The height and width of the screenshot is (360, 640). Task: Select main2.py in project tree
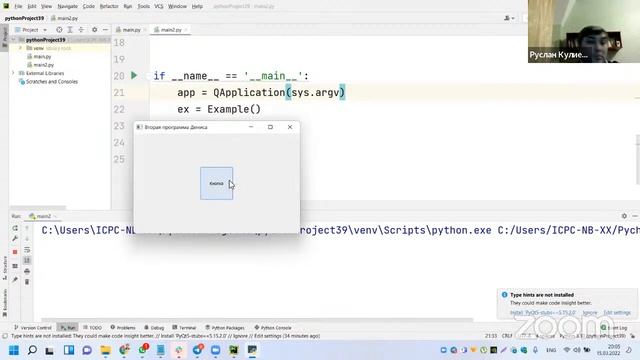(43, 64)
